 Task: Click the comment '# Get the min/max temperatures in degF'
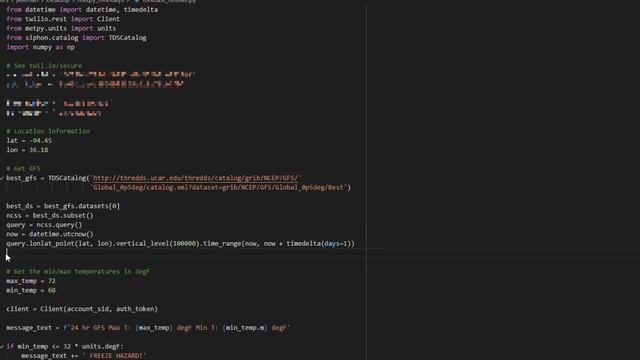click(78, 271)
